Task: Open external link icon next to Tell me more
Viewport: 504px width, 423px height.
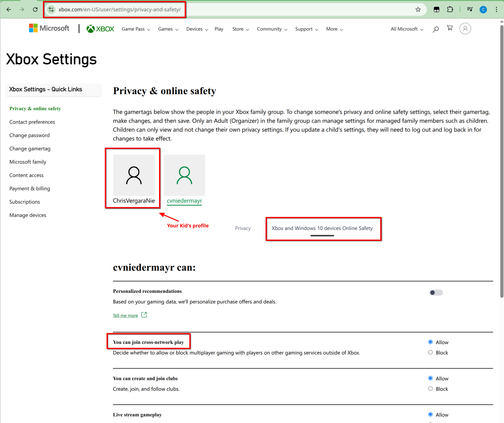Action: click(x=144, y=315)
